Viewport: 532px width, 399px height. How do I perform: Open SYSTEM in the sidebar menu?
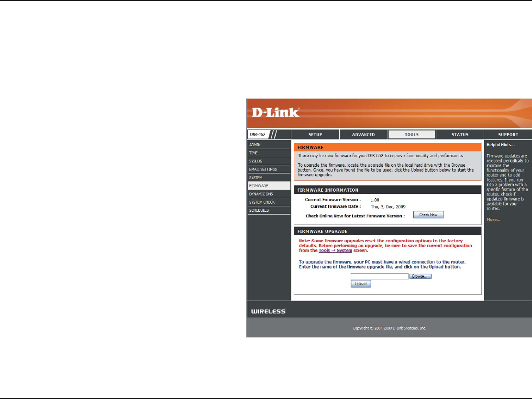(x=269, y=178)
